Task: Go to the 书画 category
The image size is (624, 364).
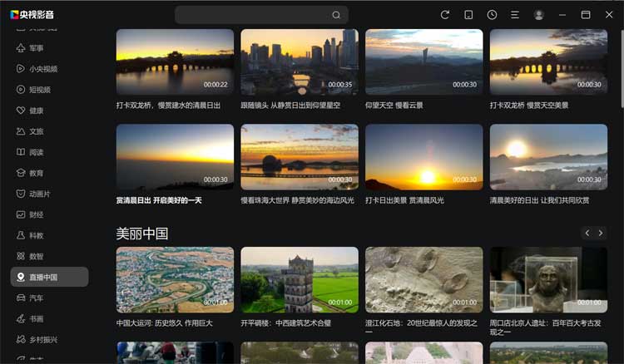Action: [x=30, y=318]
